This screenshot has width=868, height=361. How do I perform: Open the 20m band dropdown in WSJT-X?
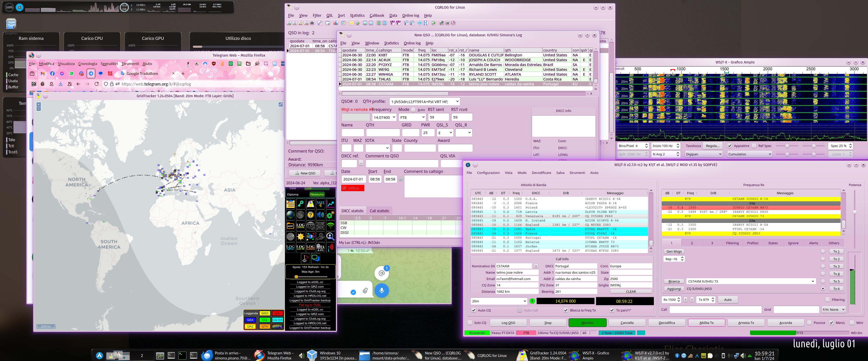(x=499, y=301)
